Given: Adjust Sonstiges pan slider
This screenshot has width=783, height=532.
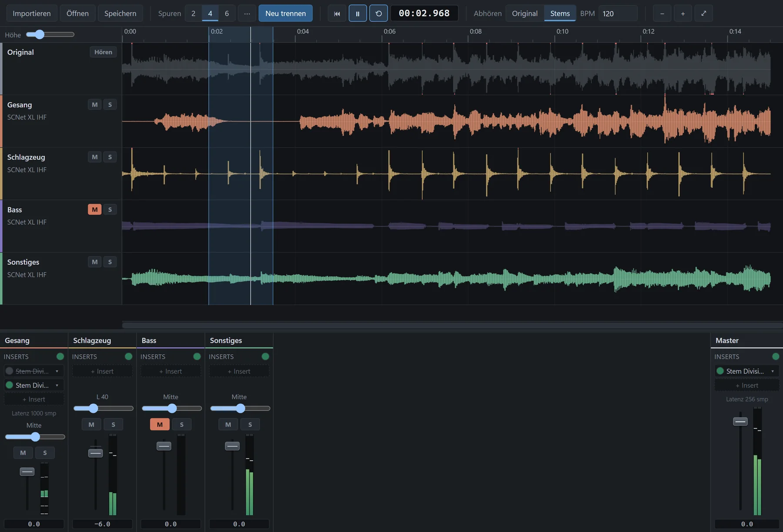Looking at the screenshot, I should 240,408.
